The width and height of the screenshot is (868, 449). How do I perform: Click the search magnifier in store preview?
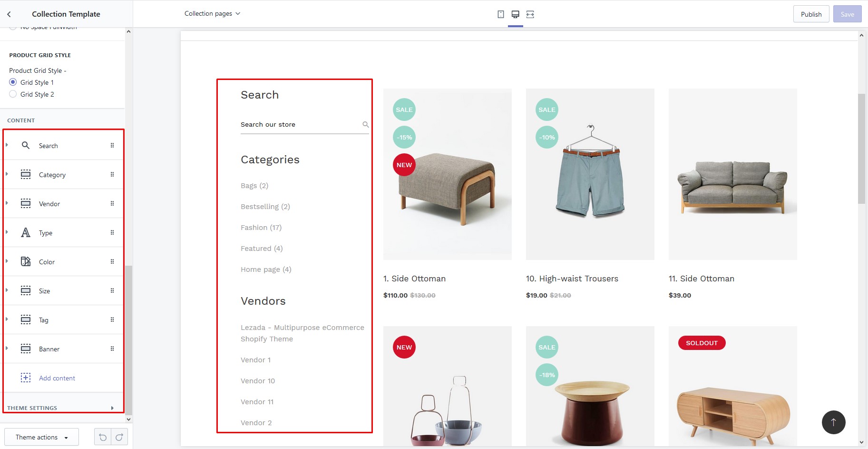pos(365,125)
